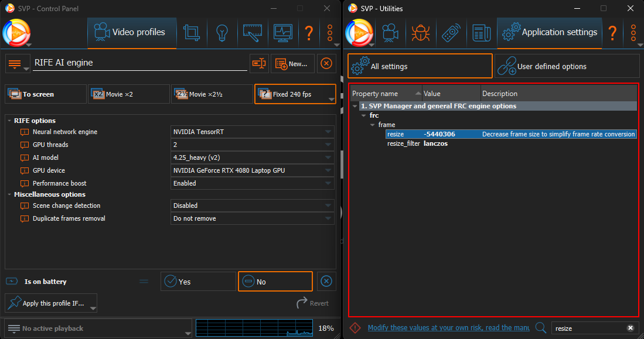Click info icon next to AI model
Screen dimensions: 644x339
tap(25, 157)
